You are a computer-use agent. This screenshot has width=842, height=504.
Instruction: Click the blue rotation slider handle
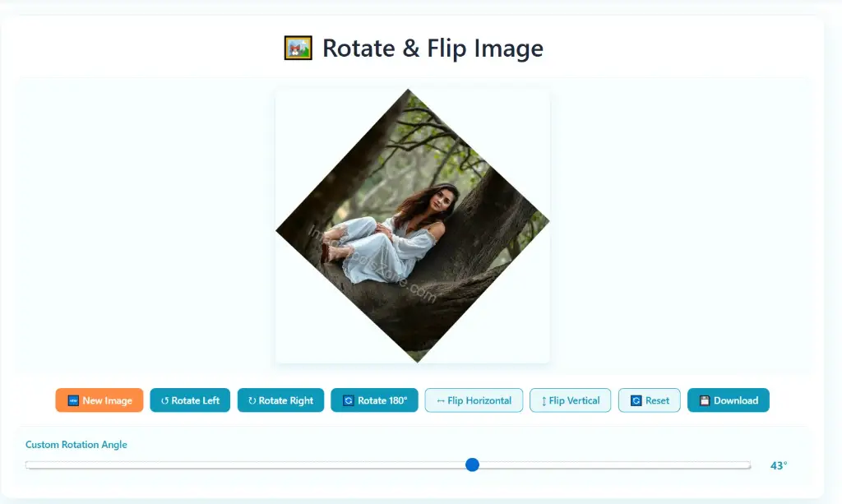[x=472, y=465]
